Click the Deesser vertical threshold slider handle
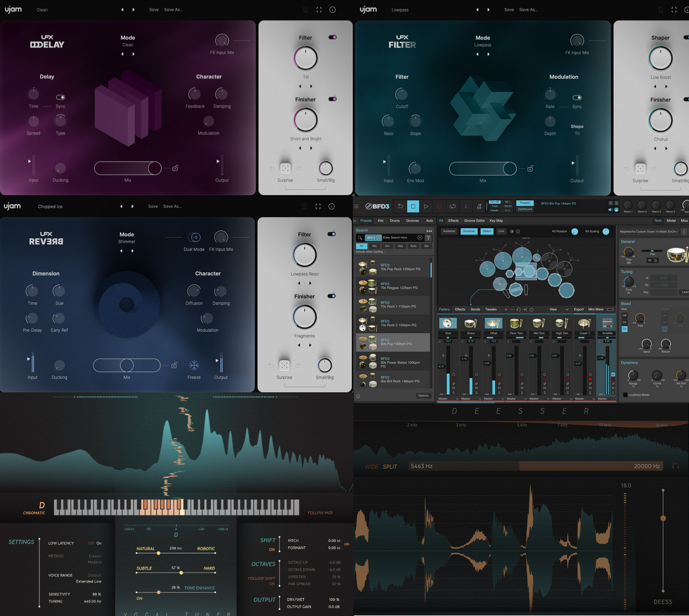Image resolution: width=689 pixels, height=616 pixels. click(x=663, y=519)
